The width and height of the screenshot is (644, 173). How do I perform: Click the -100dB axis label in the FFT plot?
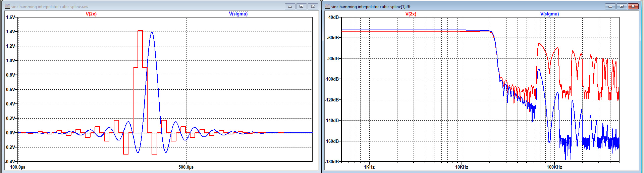pos(332,79)
